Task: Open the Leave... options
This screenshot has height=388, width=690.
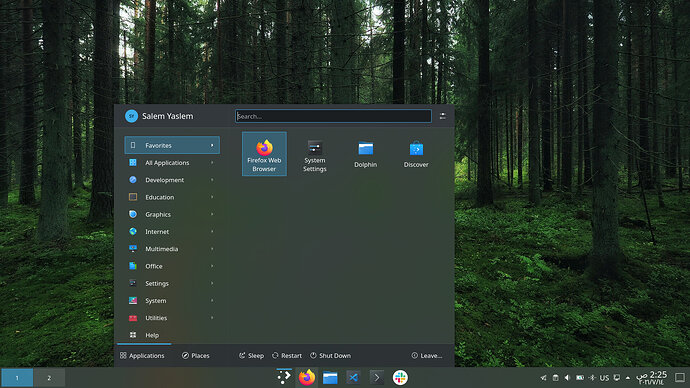Action: [x=427, y=355]
